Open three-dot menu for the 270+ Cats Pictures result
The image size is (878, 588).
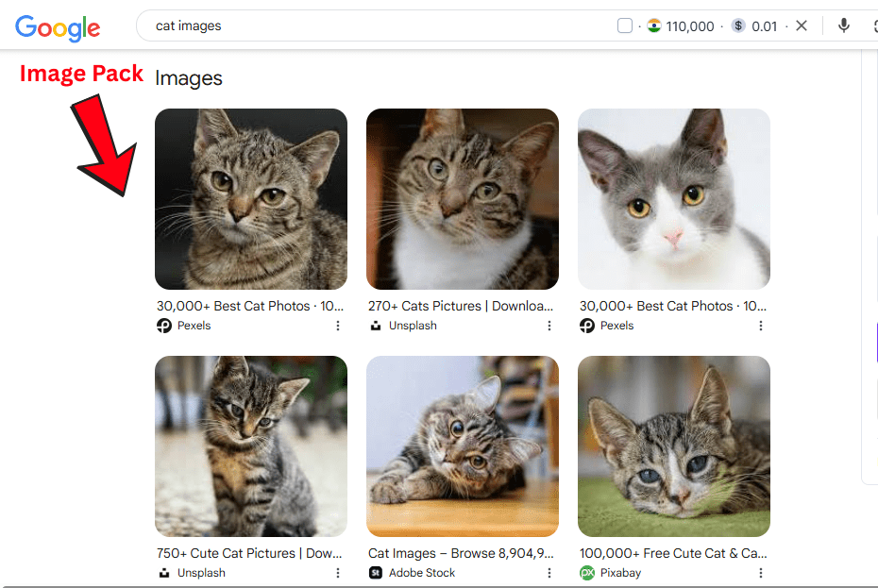(x=549, y=326)
